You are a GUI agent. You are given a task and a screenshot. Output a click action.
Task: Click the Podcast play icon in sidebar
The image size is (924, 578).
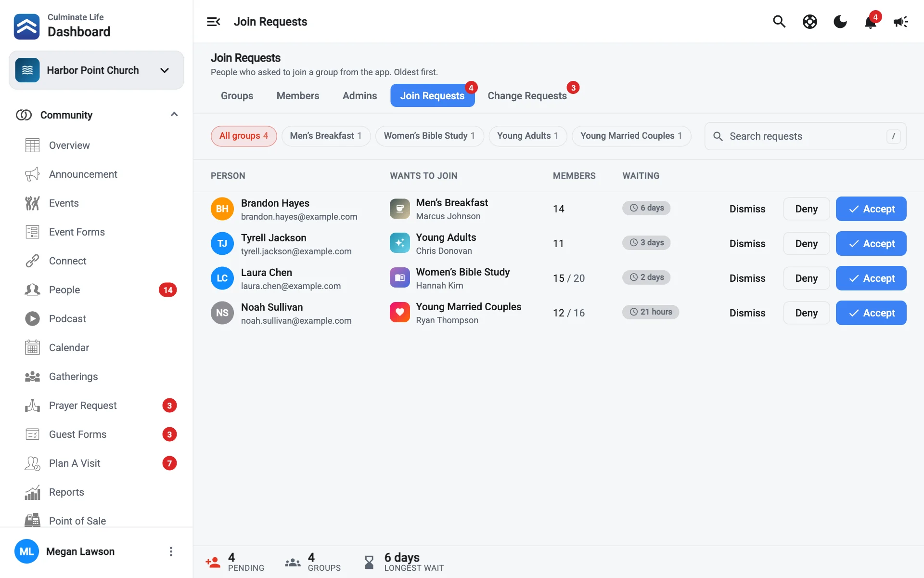pyautogui.click(x=32, y=319)
